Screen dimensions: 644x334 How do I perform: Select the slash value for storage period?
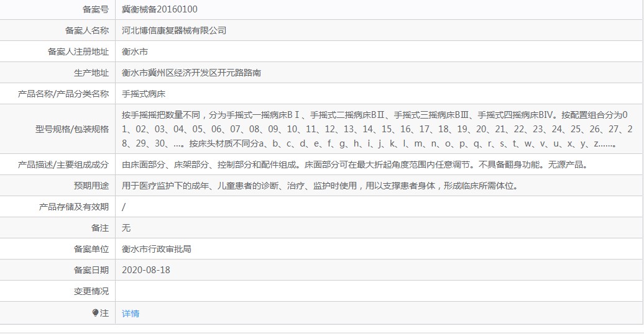pos(124,207)
